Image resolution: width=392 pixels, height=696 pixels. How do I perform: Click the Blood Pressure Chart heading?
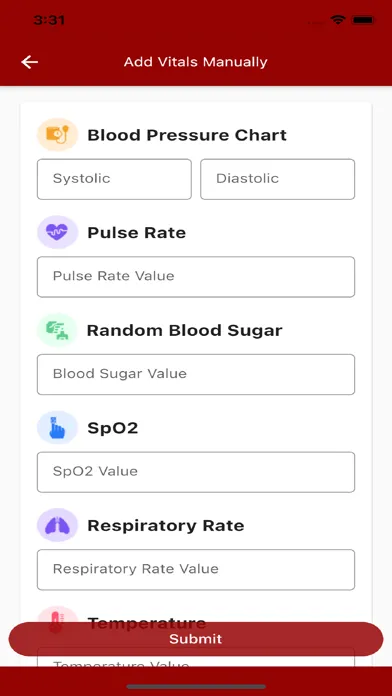click(187, 135)
